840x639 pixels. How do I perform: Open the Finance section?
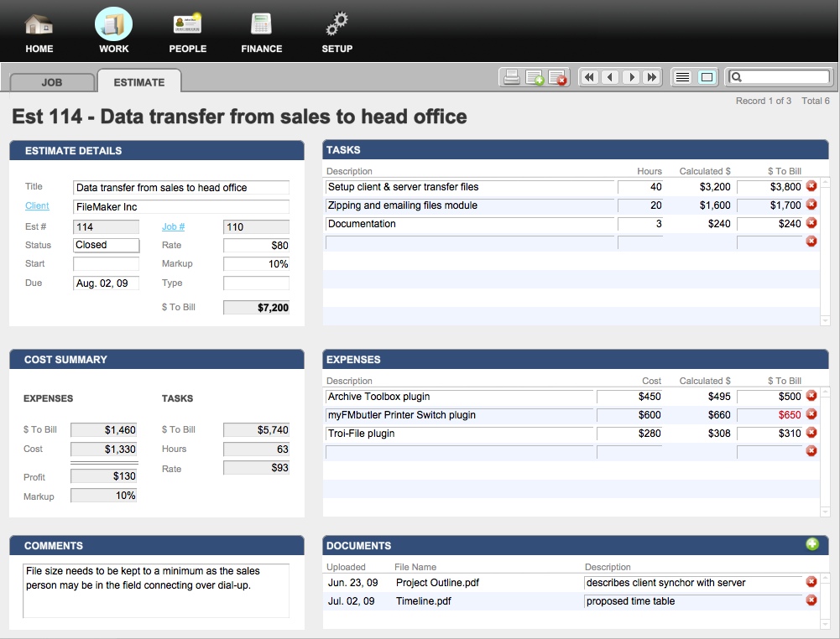[261, 33]
